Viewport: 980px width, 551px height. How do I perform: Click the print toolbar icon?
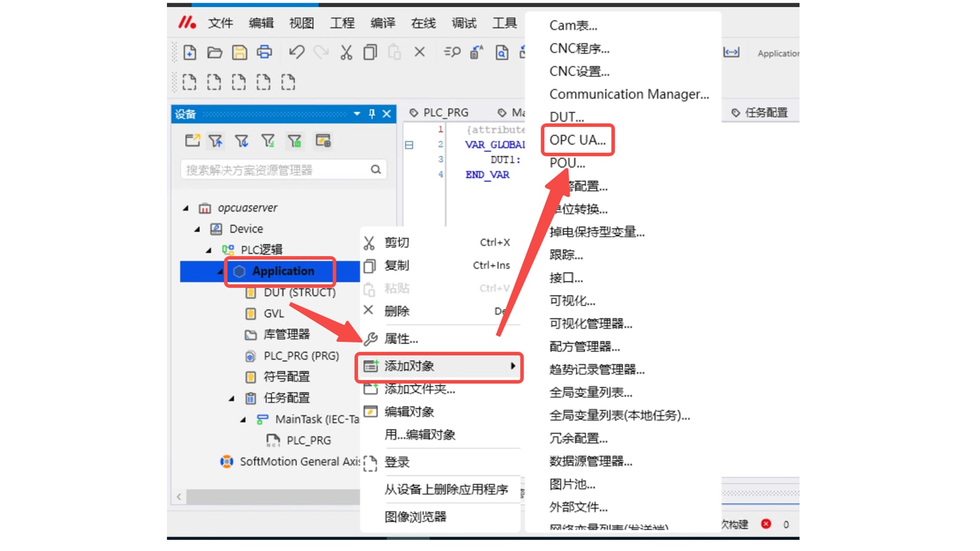264,53
